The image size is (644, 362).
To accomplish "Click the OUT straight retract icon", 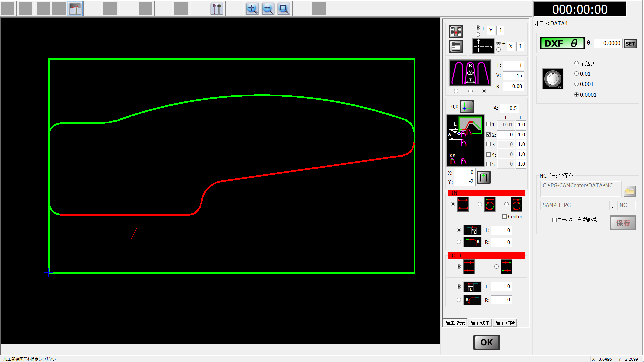I will pos(469,267).
